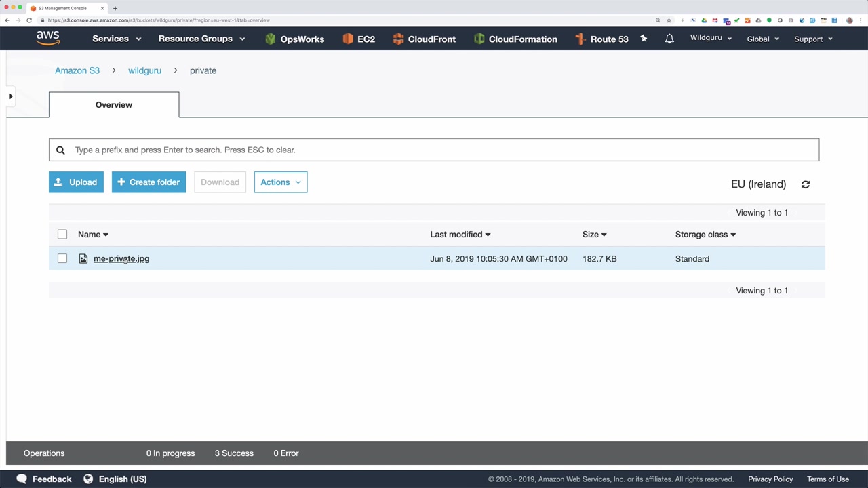Open the Wildguru account menu
The height and width of the screenshot is (488, 868).
click(x=711, y=38)
